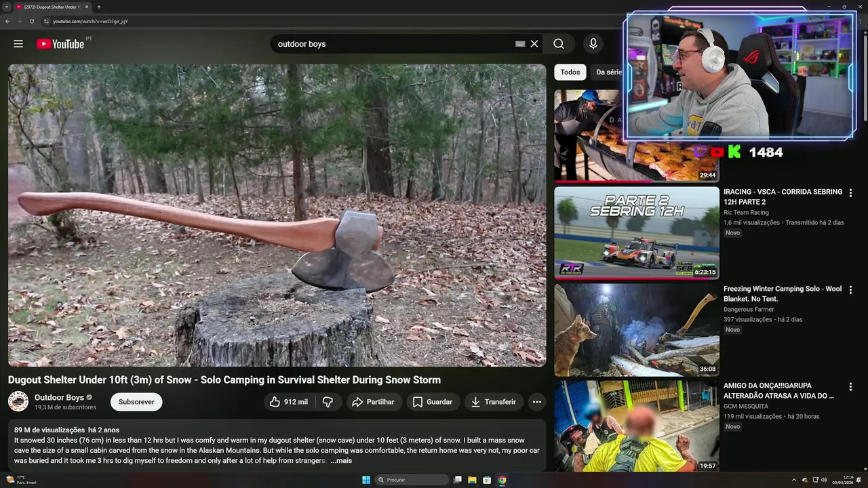Screen dimensions: 868x488
Task: Open Dangerous Farmer channel name
Action: pos(750,310)
